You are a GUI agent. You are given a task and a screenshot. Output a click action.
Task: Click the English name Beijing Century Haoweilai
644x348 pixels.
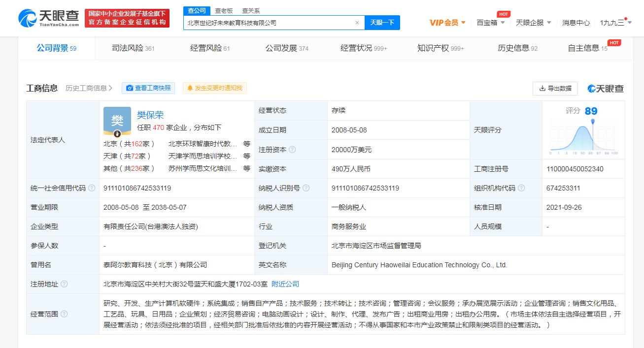tap(419, 265)
